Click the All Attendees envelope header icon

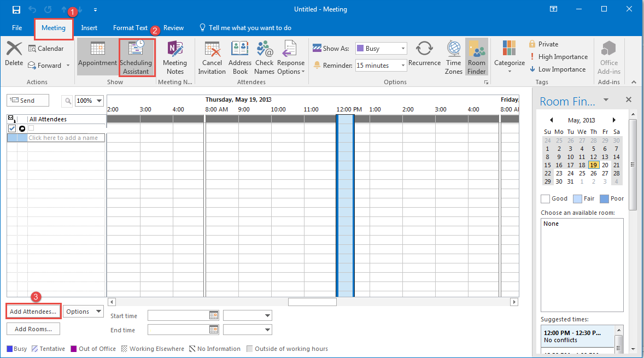(12, 119)
